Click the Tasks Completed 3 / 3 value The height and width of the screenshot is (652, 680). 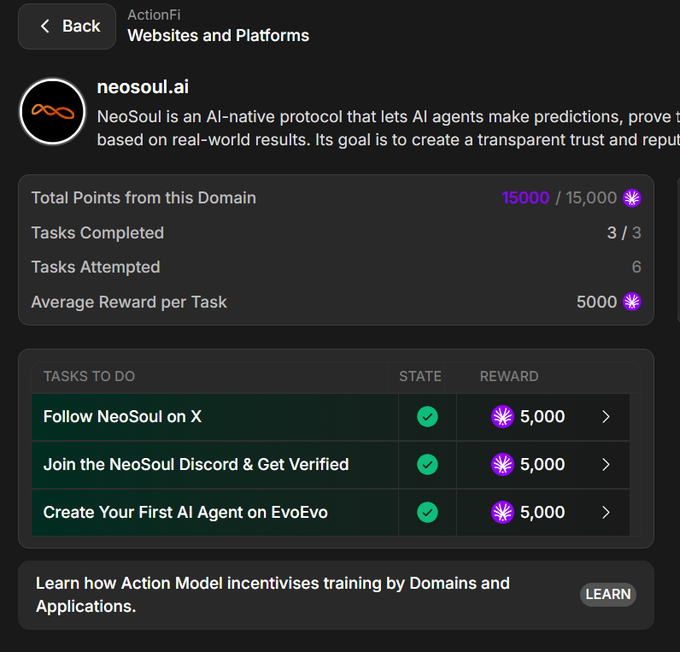624,233
